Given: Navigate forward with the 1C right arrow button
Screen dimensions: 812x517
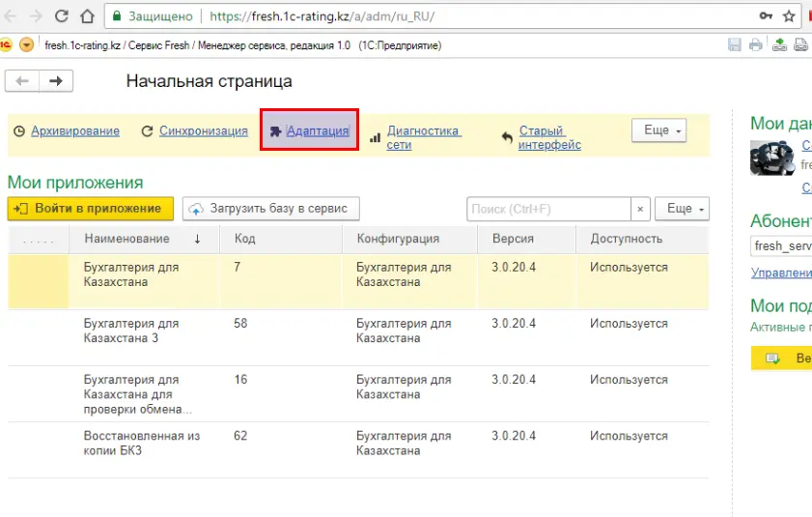Looking at the screenshot, I should [x=56, y=81].
